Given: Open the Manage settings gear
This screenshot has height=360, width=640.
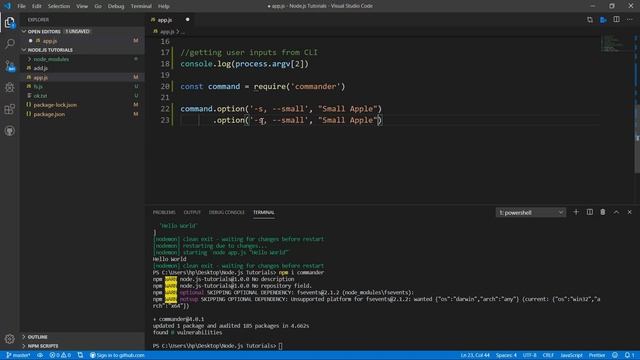Looking at the screenshot, I should click(10, 338).
